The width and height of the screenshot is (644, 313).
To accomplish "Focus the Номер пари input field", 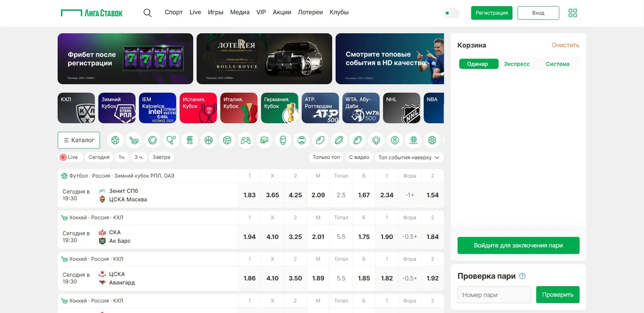I will (494, 295).
